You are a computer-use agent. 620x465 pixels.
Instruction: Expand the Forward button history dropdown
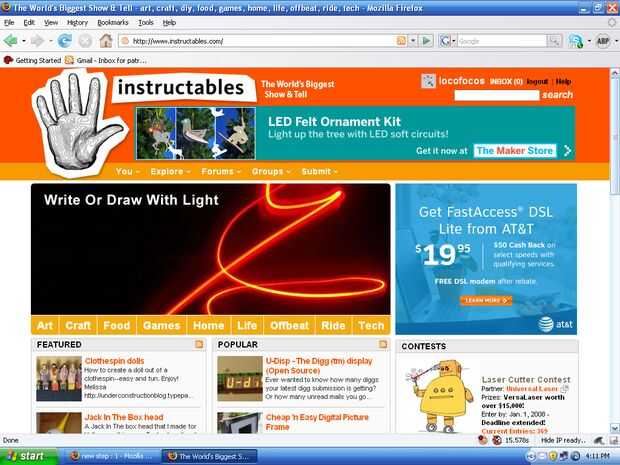[x=50, y=41]
